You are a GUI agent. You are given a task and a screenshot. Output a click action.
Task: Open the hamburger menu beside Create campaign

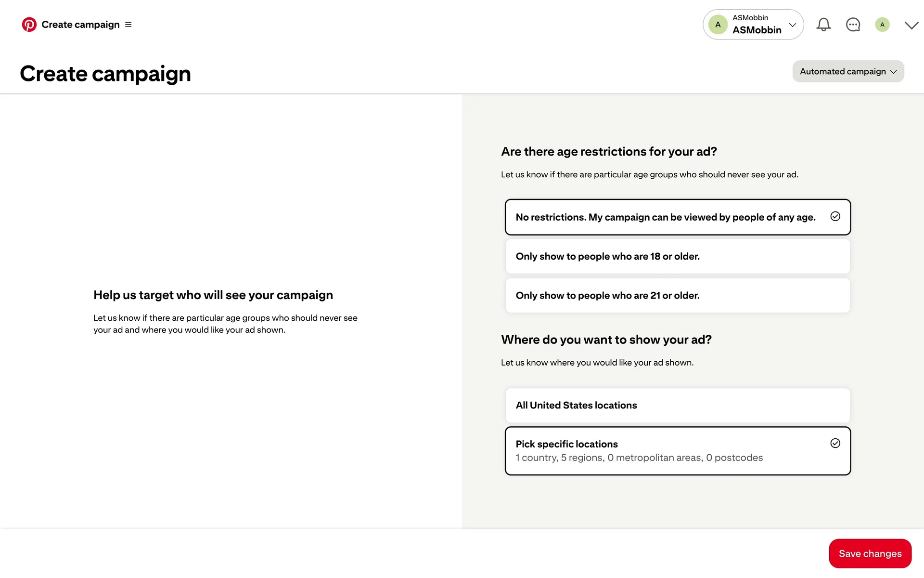click(128, 25)
